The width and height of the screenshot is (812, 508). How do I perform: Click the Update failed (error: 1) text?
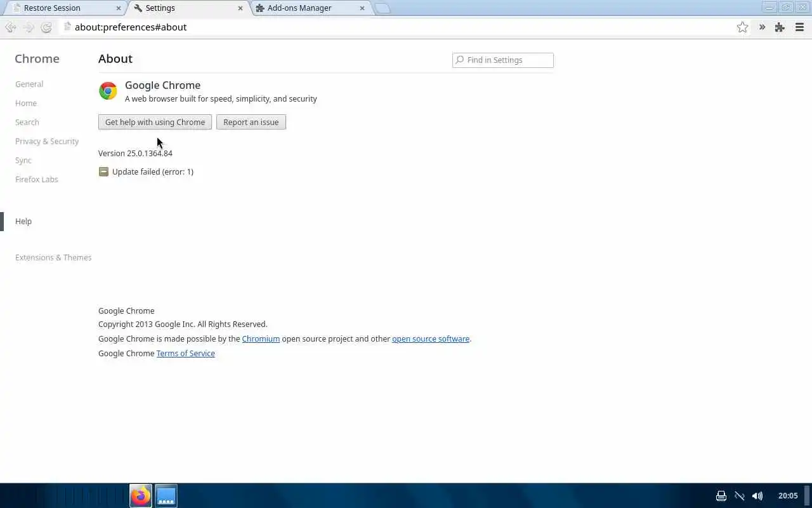pos(153,171)
